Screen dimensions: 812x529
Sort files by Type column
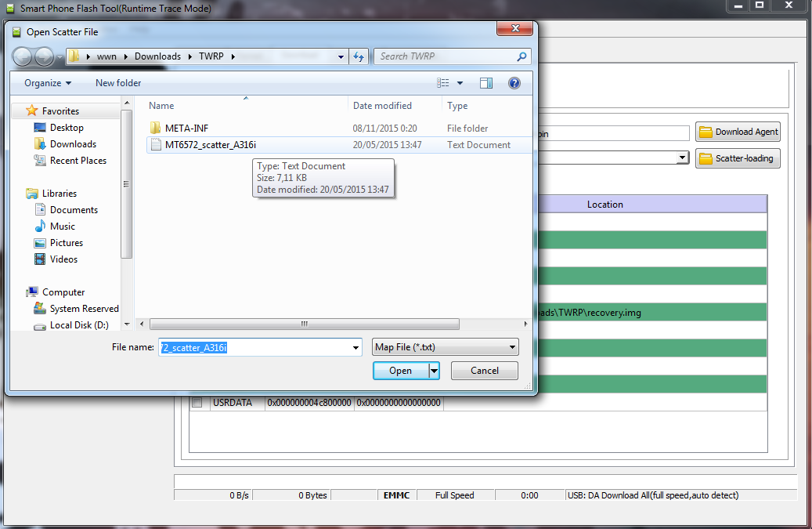click(457, 106)
